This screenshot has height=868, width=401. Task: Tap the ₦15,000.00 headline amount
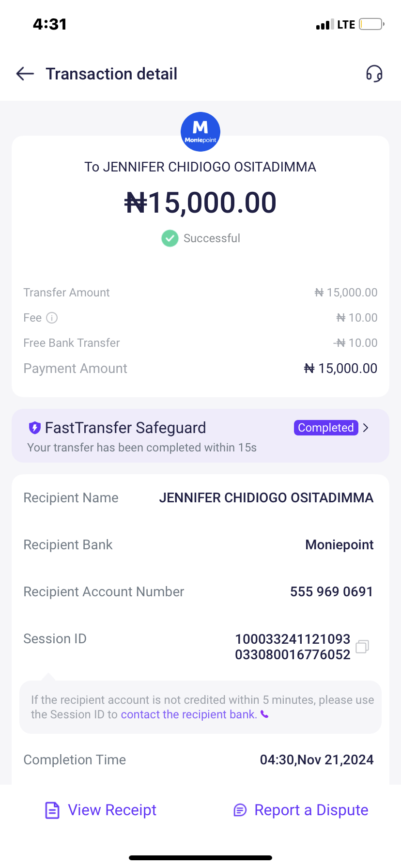point(200,202)
